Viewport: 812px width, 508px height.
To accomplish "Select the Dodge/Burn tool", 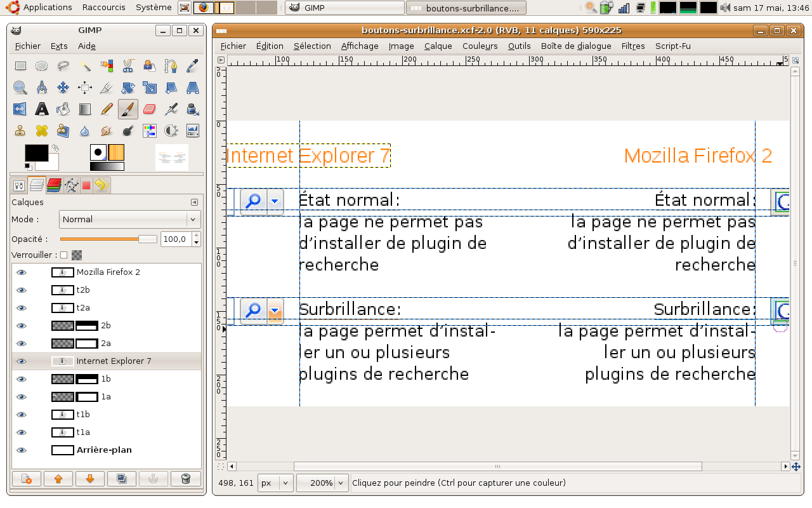I will pyautogui.click(x=128, y=131).
